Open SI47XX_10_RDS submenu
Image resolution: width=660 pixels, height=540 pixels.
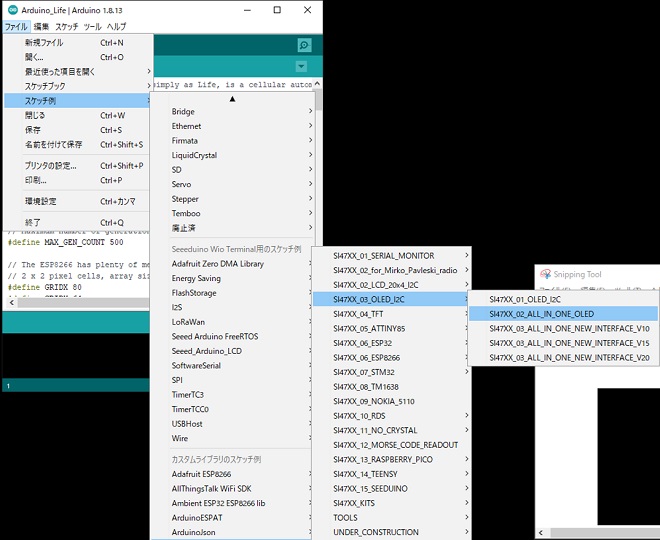click(391, 415)
